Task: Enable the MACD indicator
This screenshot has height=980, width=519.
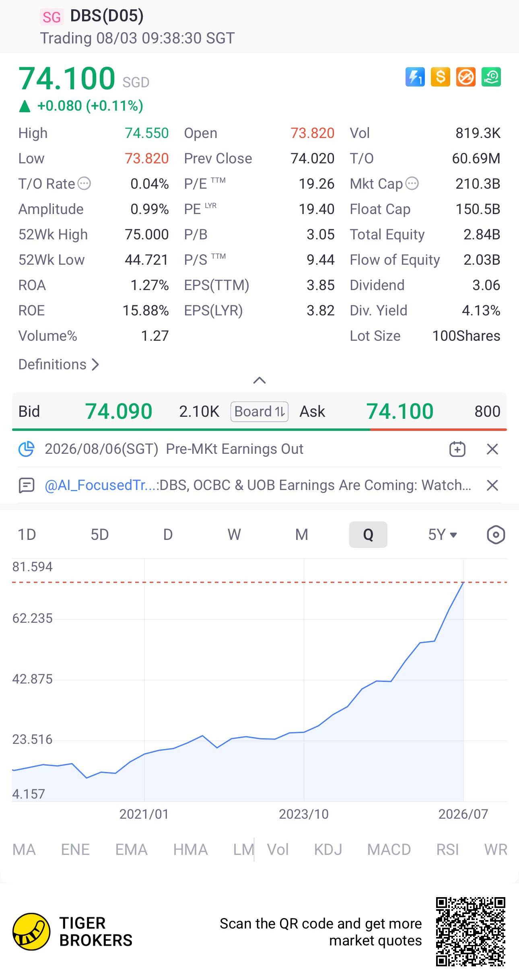Action: [389, 850]
